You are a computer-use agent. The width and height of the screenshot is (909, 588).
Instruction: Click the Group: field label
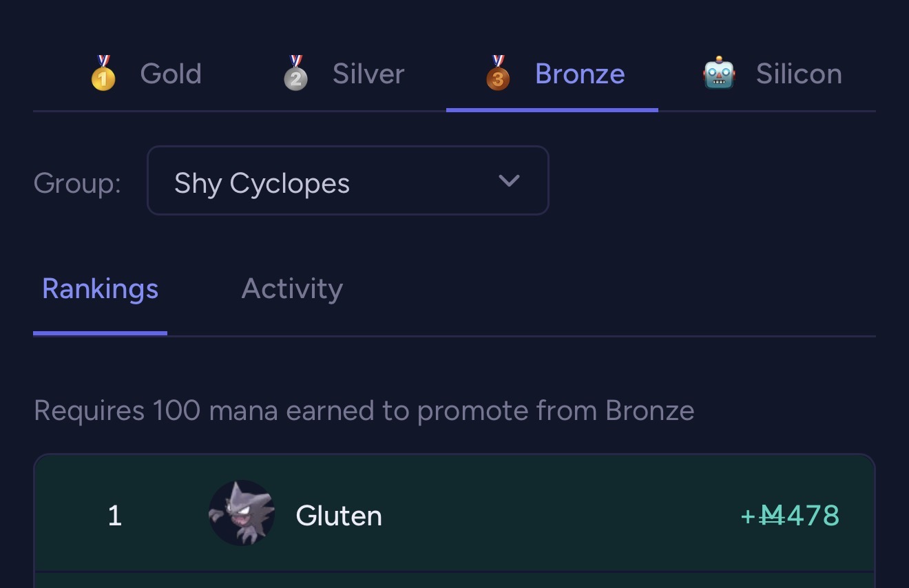[77, 183]
